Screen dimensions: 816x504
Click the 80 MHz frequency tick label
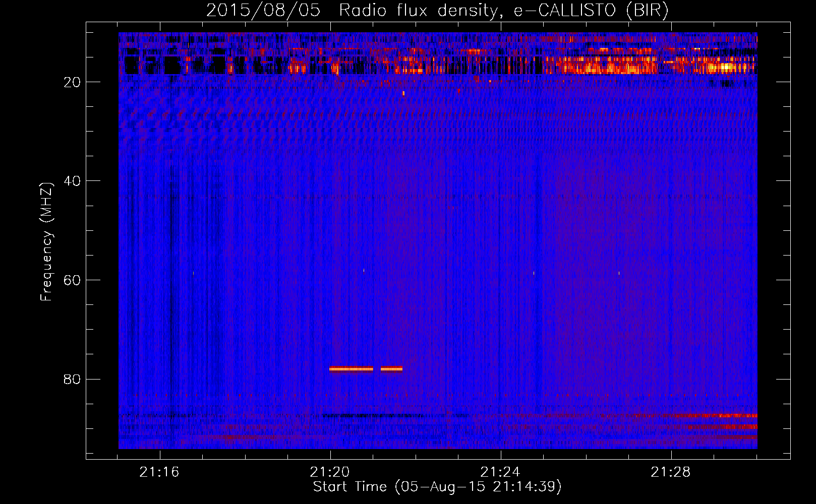[x=72, y=379]
